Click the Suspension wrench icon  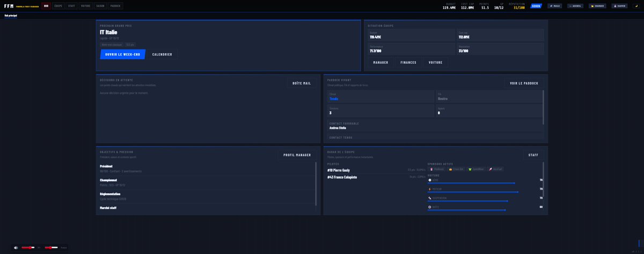click(x=430, y=198)
